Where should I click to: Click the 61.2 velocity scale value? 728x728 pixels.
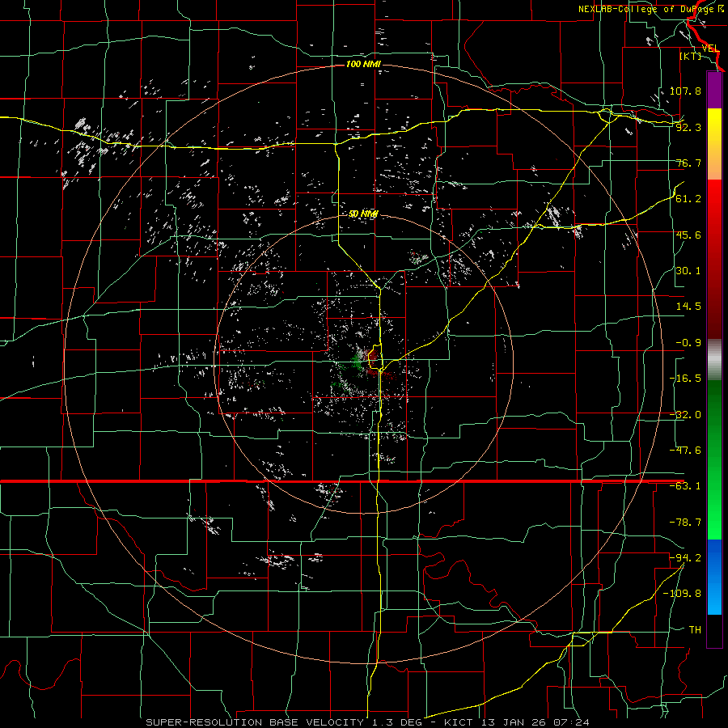pyautogui.click(x=688, y=199)
